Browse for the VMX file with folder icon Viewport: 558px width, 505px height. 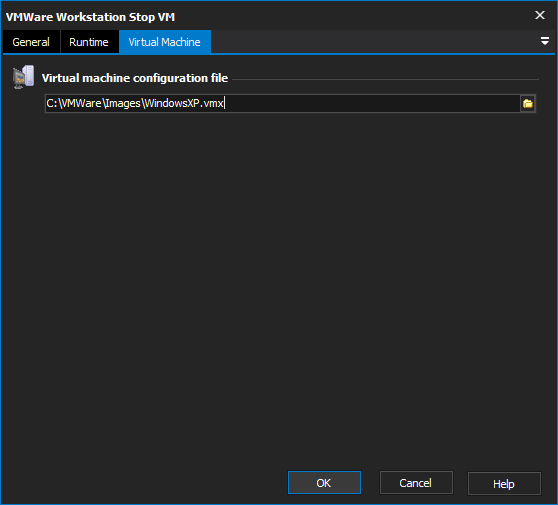click(x=528, y=104)
